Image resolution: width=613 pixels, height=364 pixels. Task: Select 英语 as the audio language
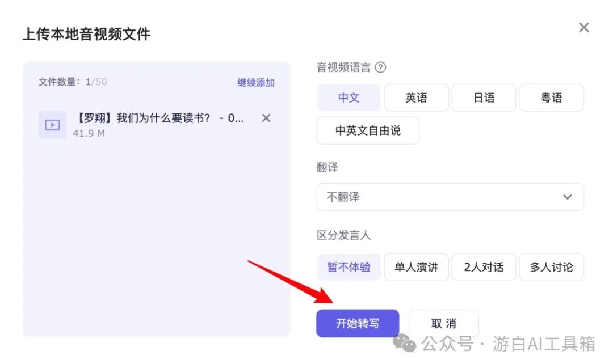tap(416, 98)
